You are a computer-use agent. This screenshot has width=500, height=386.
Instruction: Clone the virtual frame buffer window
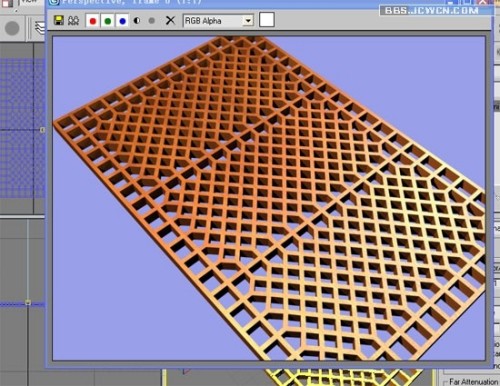click(x=73, y=21)
